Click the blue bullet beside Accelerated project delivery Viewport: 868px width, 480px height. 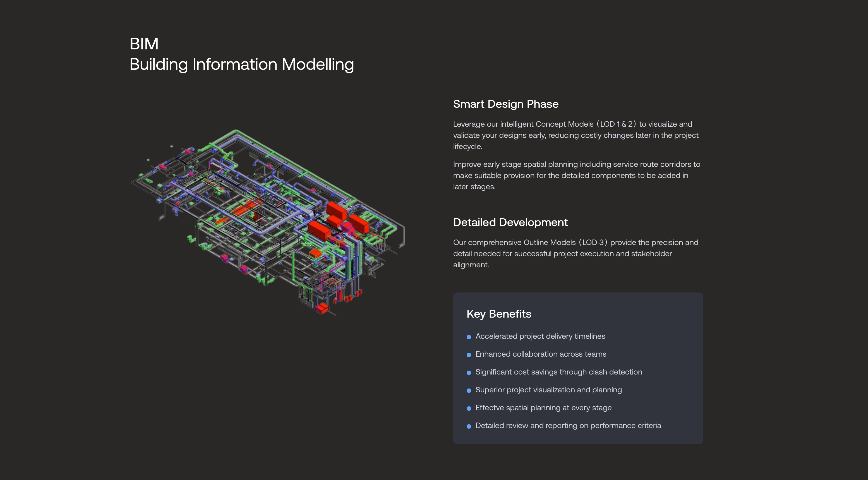(x=469, y=337)
